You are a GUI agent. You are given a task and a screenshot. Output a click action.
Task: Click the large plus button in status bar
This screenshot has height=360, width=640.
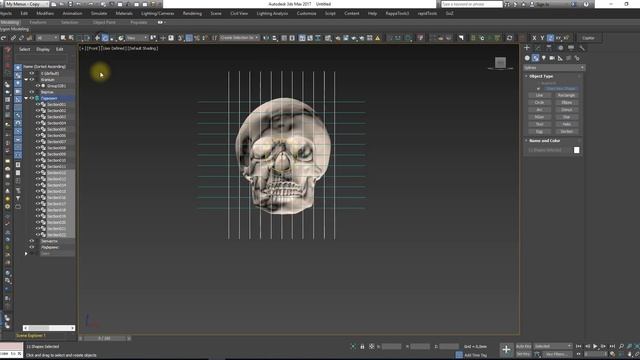point(506,349)
